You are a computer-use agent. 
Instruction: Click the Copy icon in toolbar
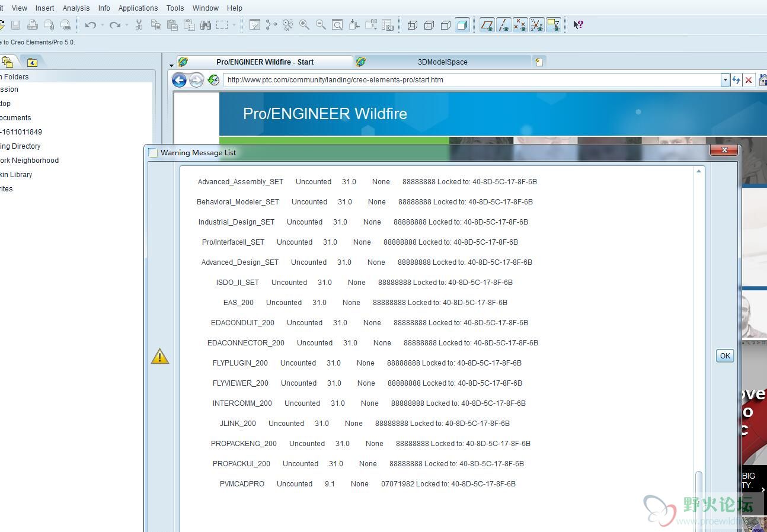(x=156, y=25)
